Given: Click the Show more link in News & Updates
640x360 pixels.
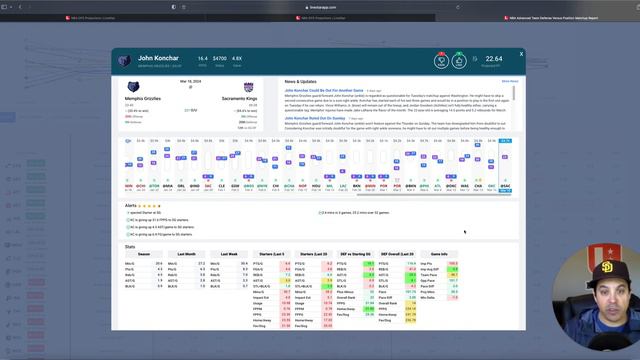Looking at the screenshot, I should (x=510, y=82).
